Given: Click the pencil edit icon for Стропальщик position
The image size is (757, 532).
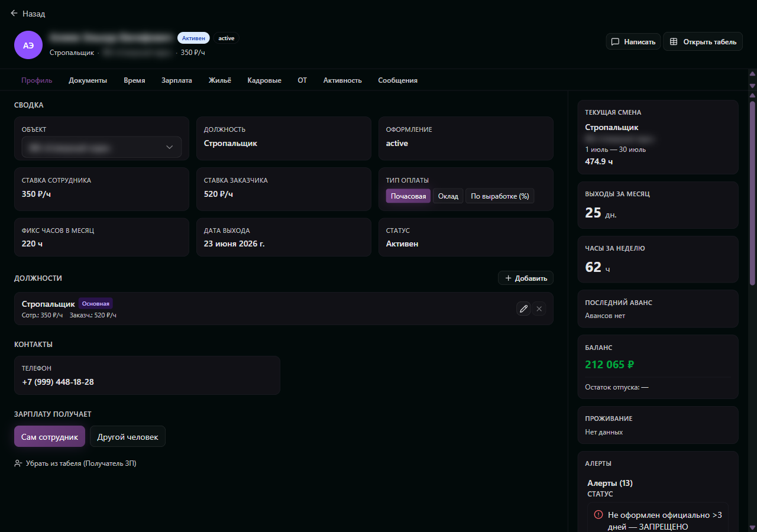Looking at the screenshot, I should point(523,309).
